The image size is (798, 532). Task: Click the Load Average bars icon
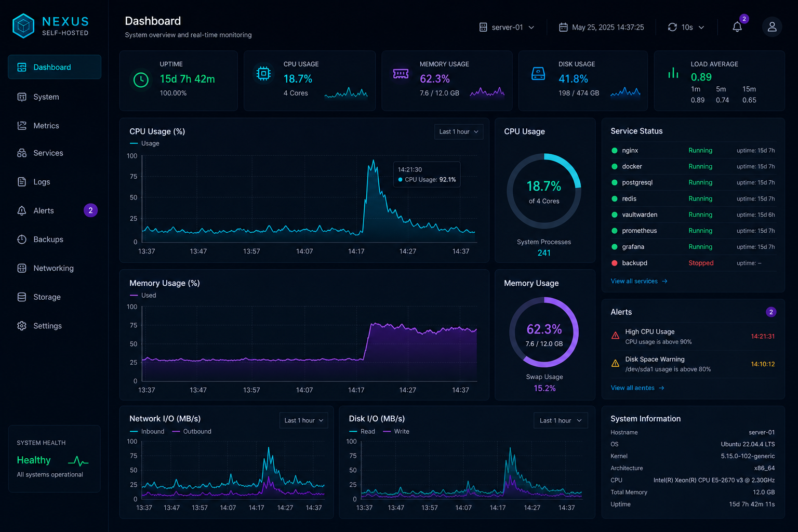coord(673,73)
